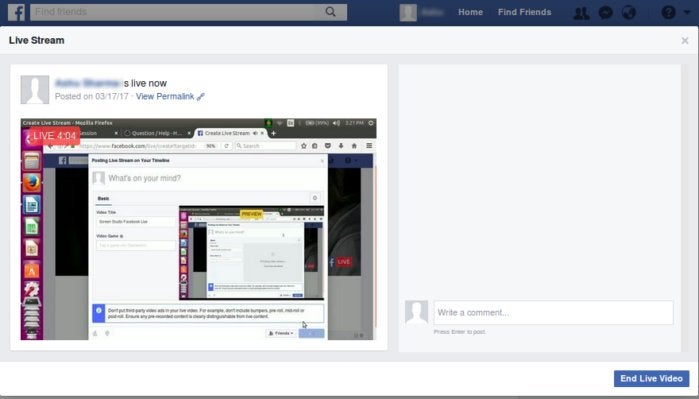The width and height of the screenshot is (699, 399).
Task: Click the search magnifier icon
Action: coord(330,12)
